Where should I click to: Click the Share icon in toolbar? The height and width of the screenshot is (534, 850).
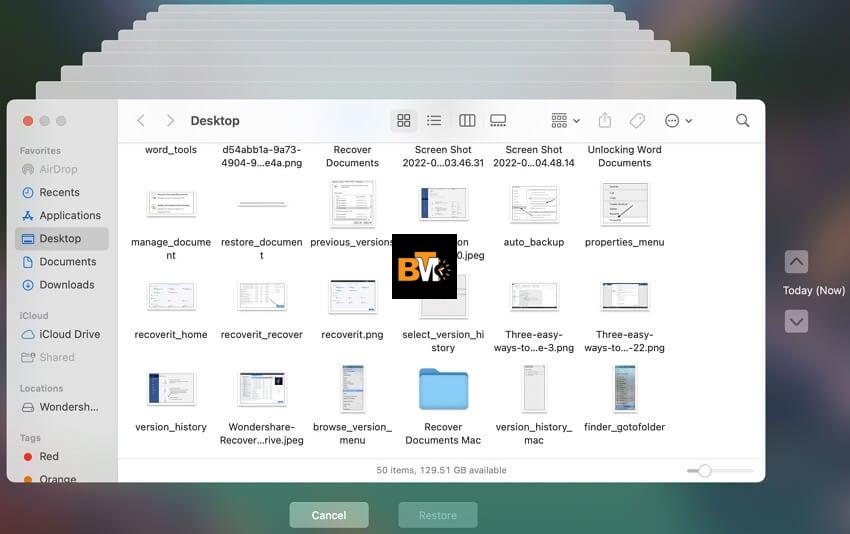(x=605, y=120)
